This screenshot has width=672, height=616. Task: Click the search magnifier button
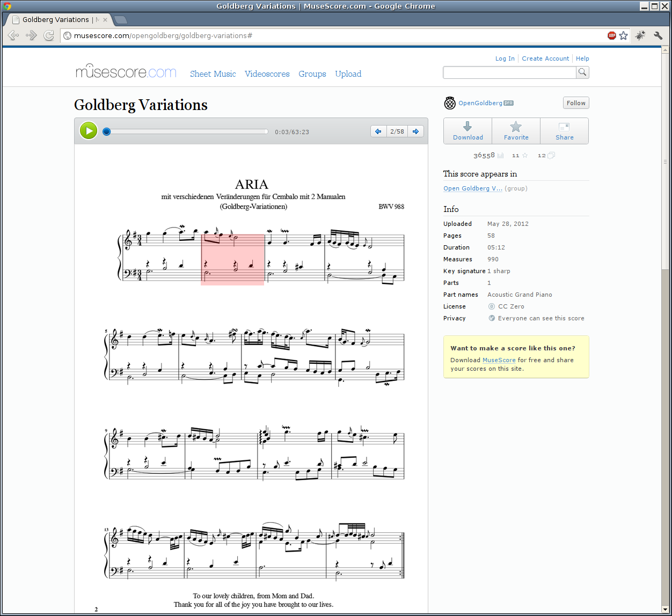point(582,72)
